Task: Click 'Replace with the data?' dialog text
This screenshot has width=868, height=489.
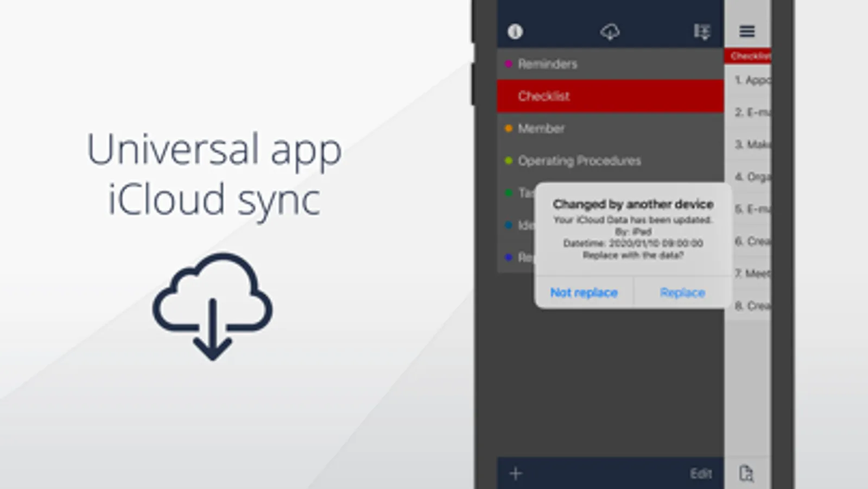Action: (633, 255)
